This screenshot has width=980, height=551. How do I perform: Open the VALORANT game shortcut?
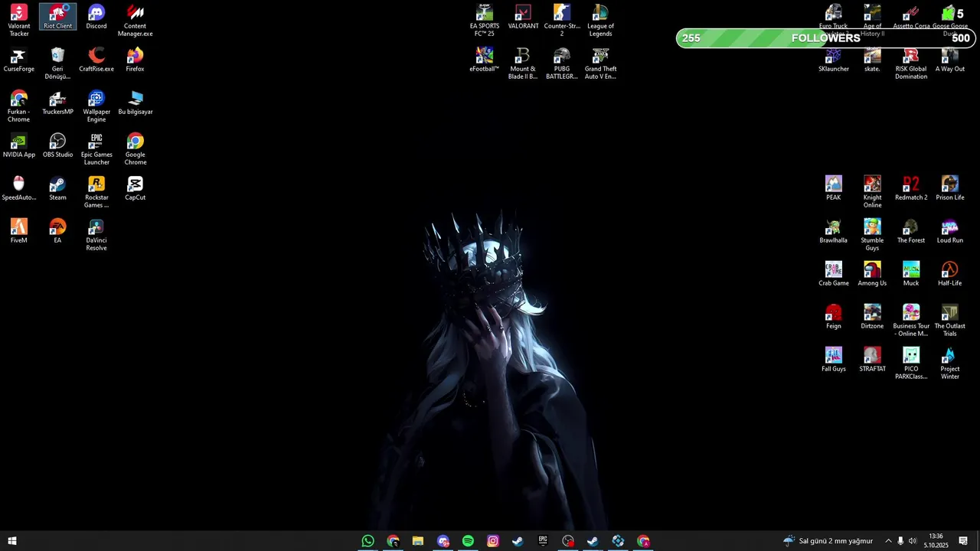coord(523,17)
